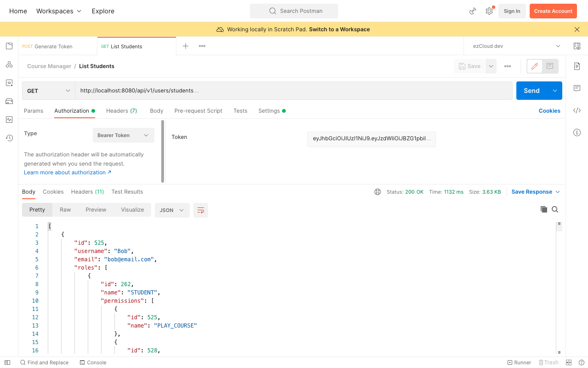Viewport: 588px width, 368px height.
Task: Add a new request tab
Action: [x=186, y=46]
